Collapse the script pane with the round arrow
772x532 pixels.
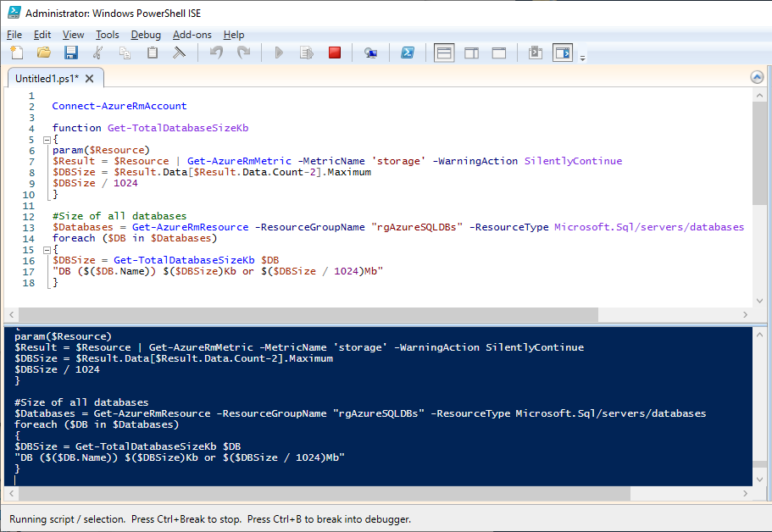(757, 77)
